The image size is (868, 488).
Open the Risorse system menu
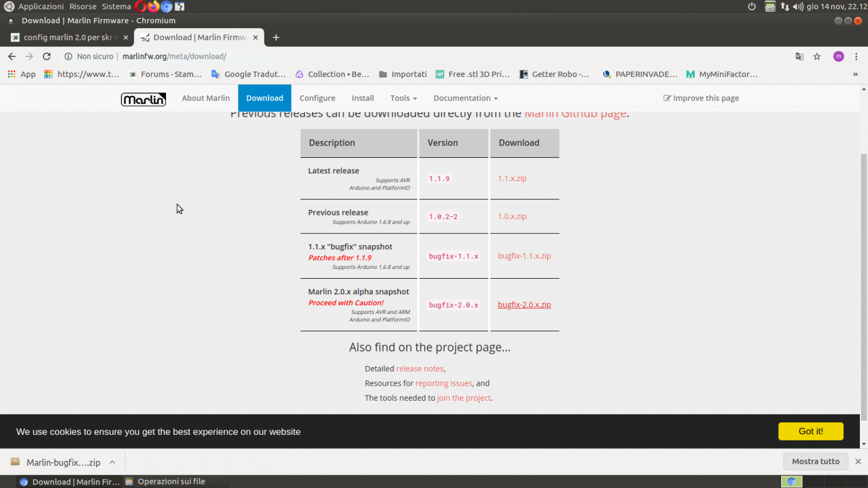coord(83,6)
